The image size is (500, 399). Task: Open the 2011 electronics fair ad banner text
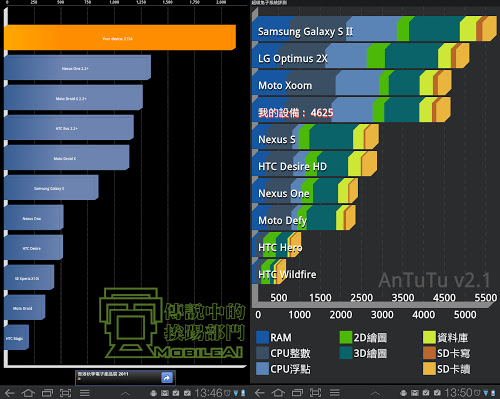click(118, 377)
